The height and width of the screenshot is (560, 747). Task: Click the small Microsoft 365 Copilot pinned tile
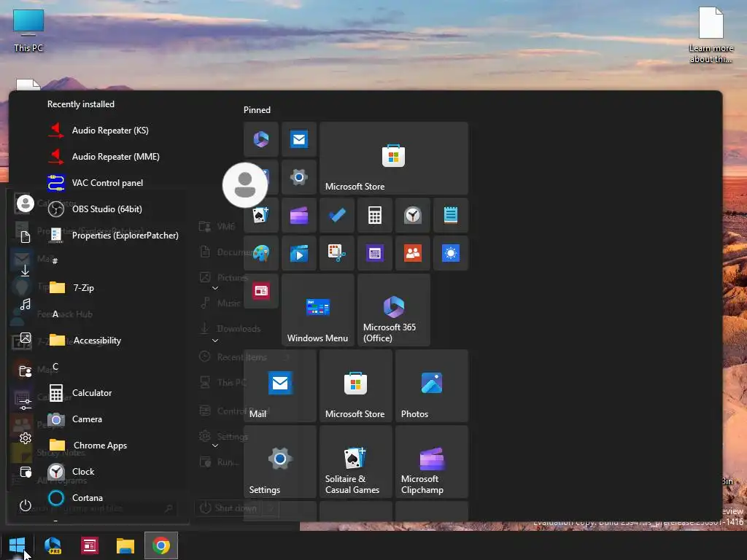[261, 139]
